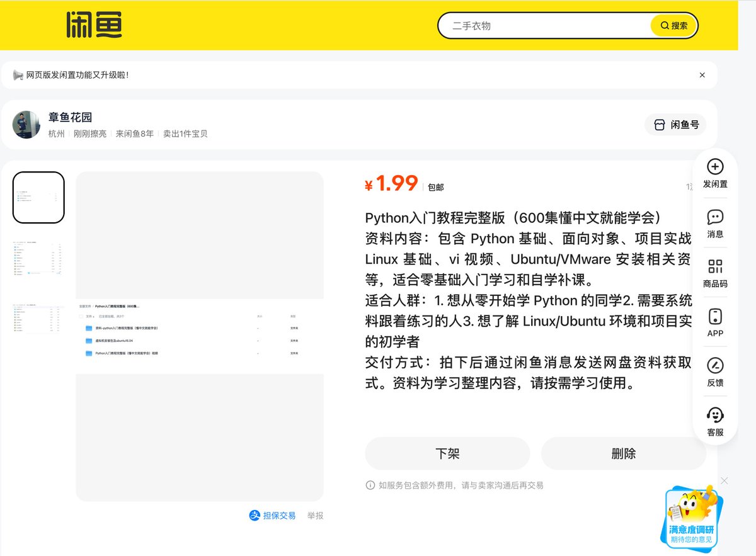Screen dimensions: 756x556
Task: Click the 下架 button
Action: (447, 453)
